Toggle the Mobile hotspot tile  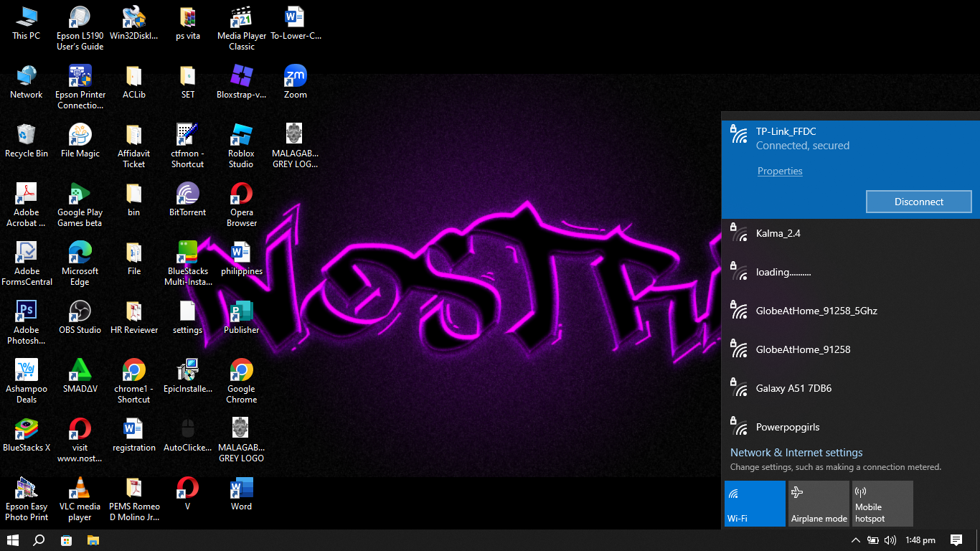882,504
